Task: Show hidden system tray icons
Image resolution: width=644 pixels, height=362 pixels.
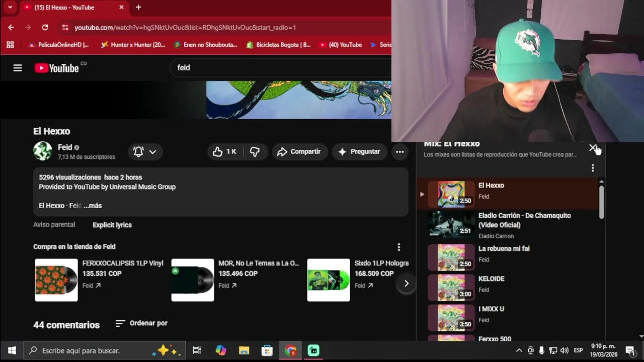Action: pos(519,350)
